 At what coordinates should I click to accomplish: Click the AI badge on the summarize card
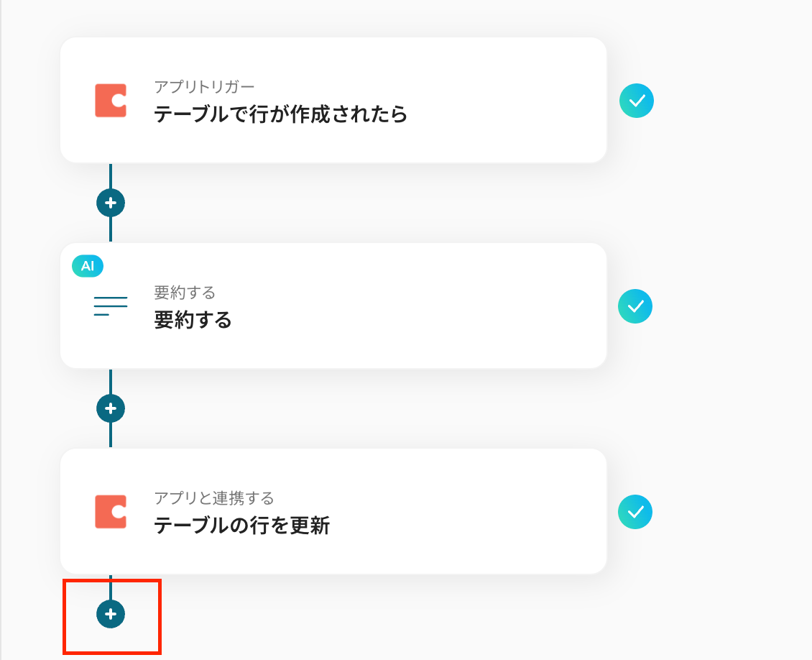click(88, 266)
